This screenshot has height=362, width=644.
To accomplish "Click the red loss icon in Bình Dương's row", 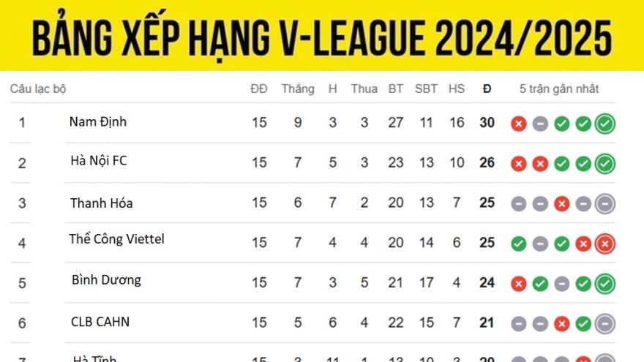I will [519, 284].
